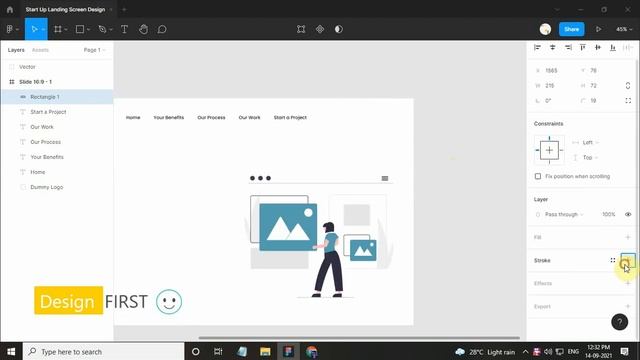Image resolution: width=640 pixels, height=360 pixels.
Task: Select the Start a Project layer
Action: tap(57, 112)
